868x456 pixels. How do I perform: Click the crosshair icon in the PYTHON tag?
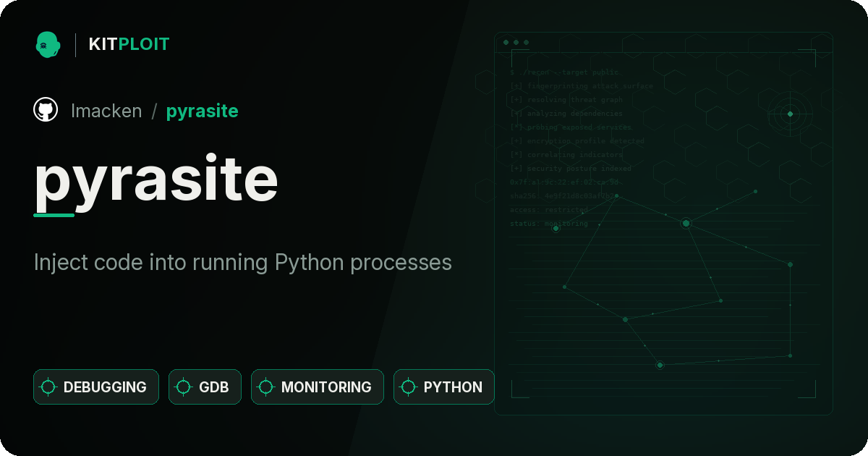[409, 387]
